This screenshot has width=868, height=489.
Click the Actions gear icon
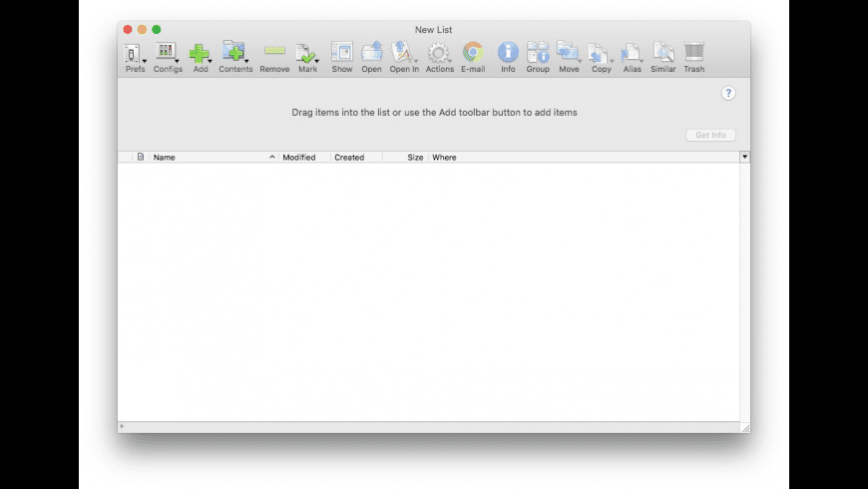[438, 53]
